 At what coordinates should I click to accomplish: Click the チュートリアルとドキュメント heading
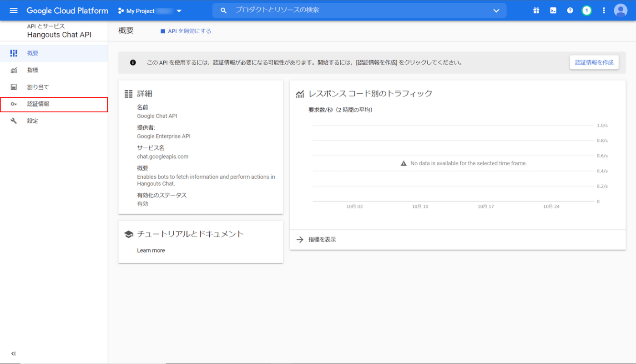pyautogui.click(x=190, y=234)
